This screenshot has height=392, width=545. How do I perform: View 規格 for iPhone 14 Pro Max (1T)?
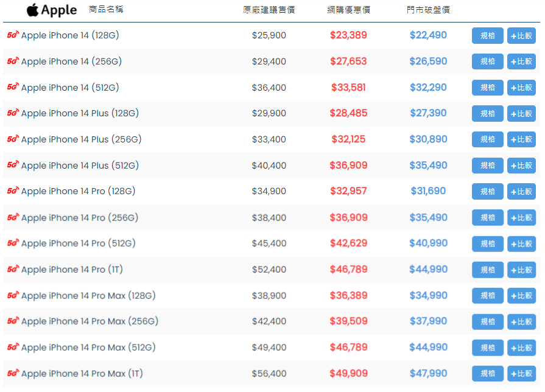pyautogui.click(x=487, y=374)
